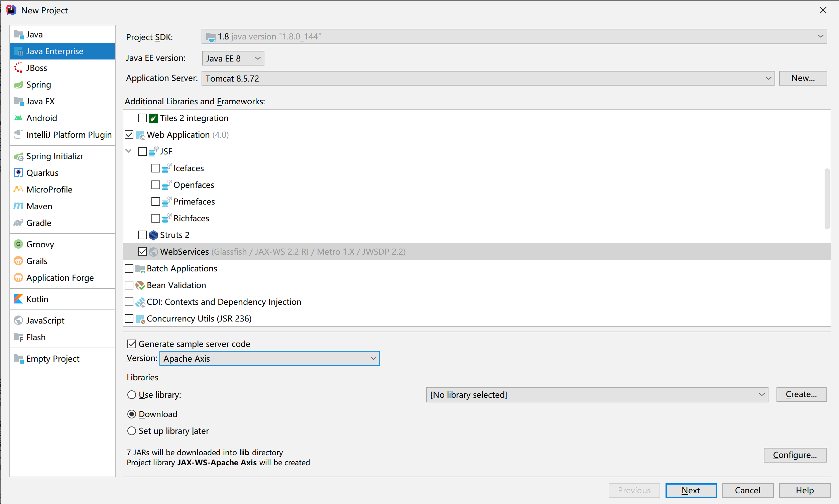
Task: Click the WebServices globe icon
Action: pos(153,252)
